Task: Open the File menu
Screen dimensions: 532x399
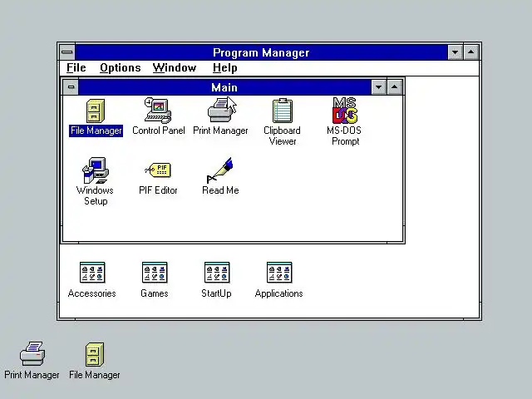Action: click(76, 68)
